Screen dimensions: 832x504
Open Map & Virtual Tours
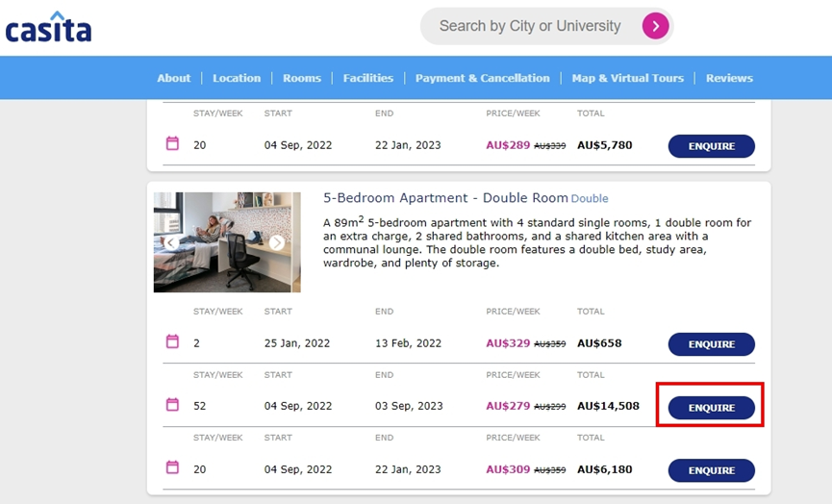pos(627,78)
